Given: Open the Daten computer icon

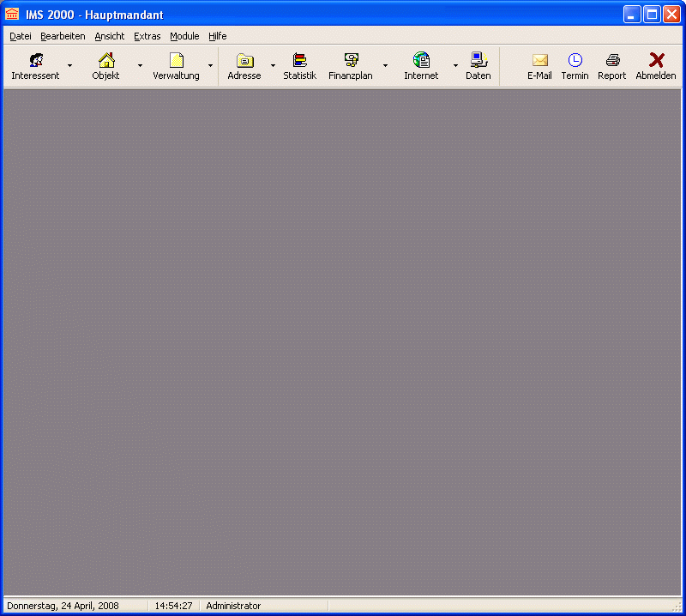Looking at the screenshot, I should tap(478, 60).
